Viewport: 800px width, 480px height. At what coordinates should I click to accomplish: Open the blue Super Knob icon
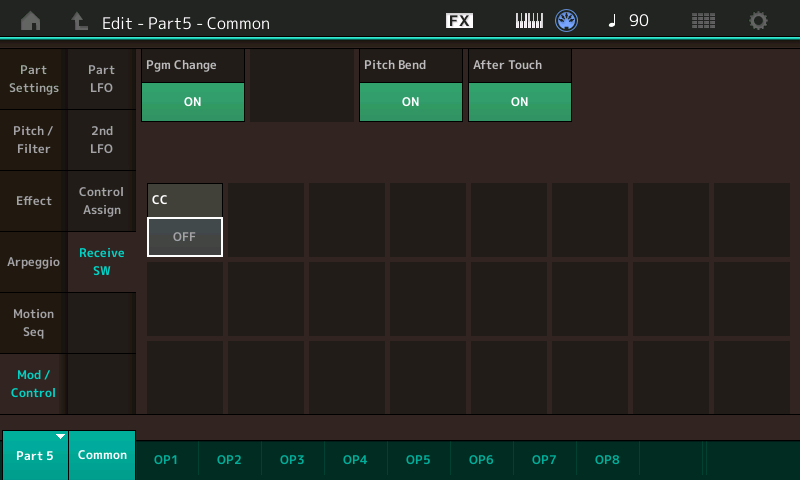(567, 21)
